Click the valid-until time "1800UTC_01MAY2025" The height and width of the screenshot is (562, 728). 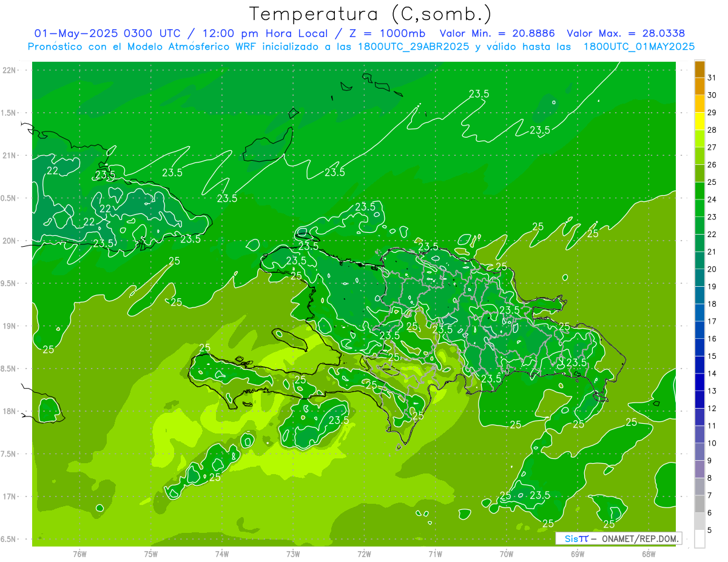[x=639, y=47]
